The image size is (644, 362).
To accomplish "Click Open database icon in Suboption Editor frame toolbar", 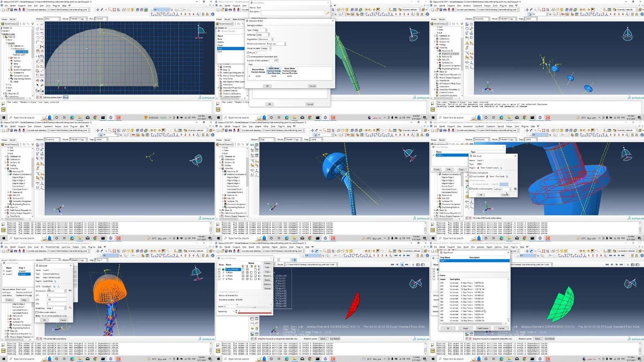I will point(222,10).
